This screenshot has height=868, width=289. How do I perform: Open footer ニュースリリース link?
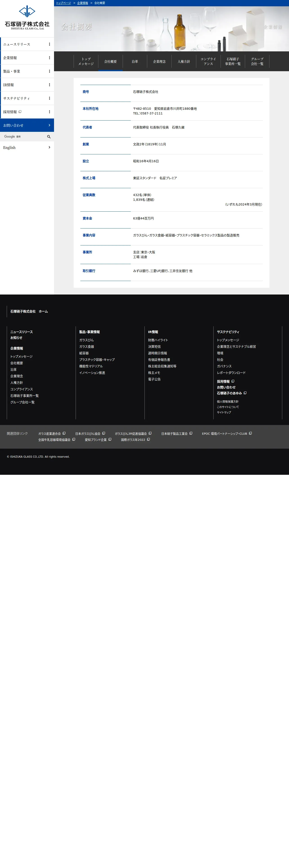click(x=22, y=332)
